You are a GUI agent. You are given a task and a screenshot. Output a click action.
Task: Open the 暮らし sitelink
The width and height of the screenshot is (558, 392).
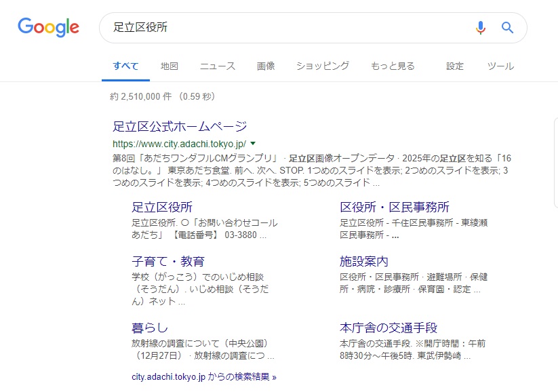click(149, 328)
